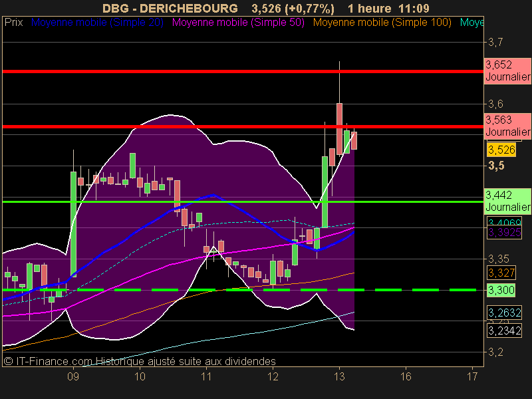532x399 pixels.
Task: Select the Moyenne mobile (Simple 50) legend
Action: [x=238, y=23]
